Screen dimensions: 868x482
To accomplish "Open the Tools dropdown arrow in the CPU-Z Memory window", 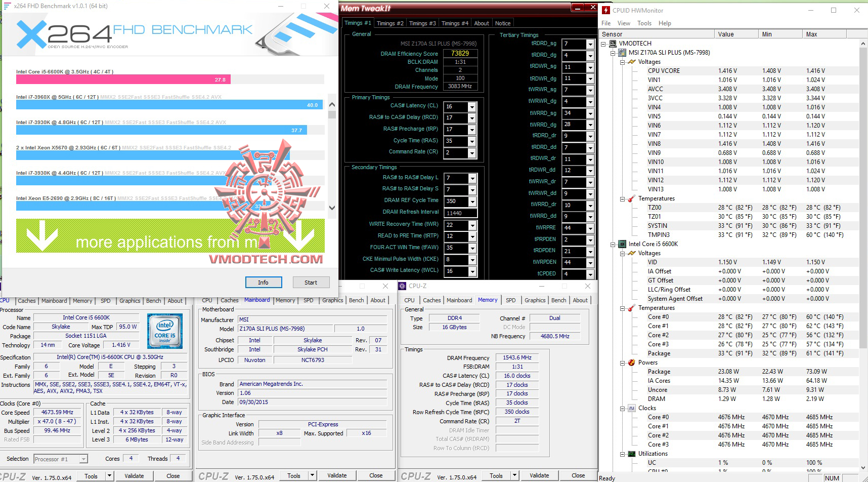I will coord(514,475).
